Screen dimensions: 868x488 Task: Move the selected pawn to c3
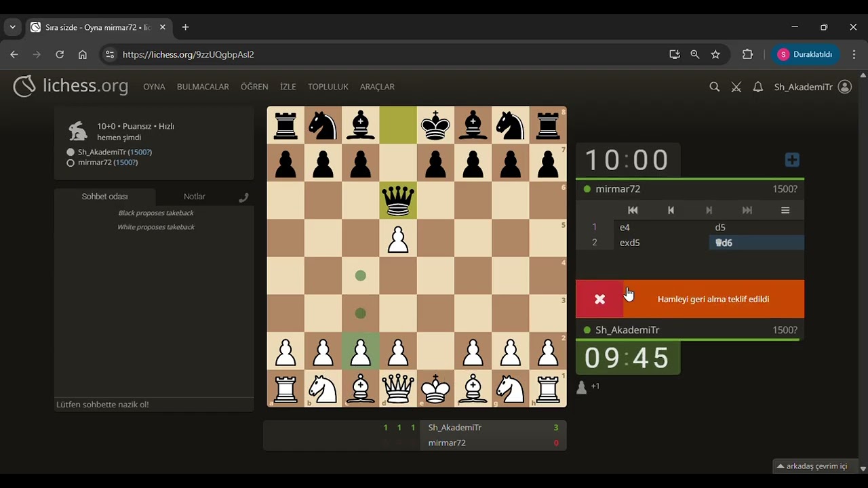[361, 313]
